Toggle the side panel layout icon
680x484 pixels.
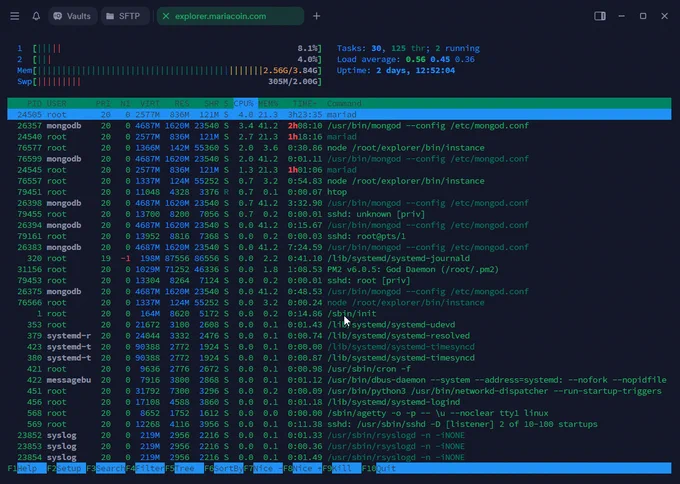(x=600, y=16)
